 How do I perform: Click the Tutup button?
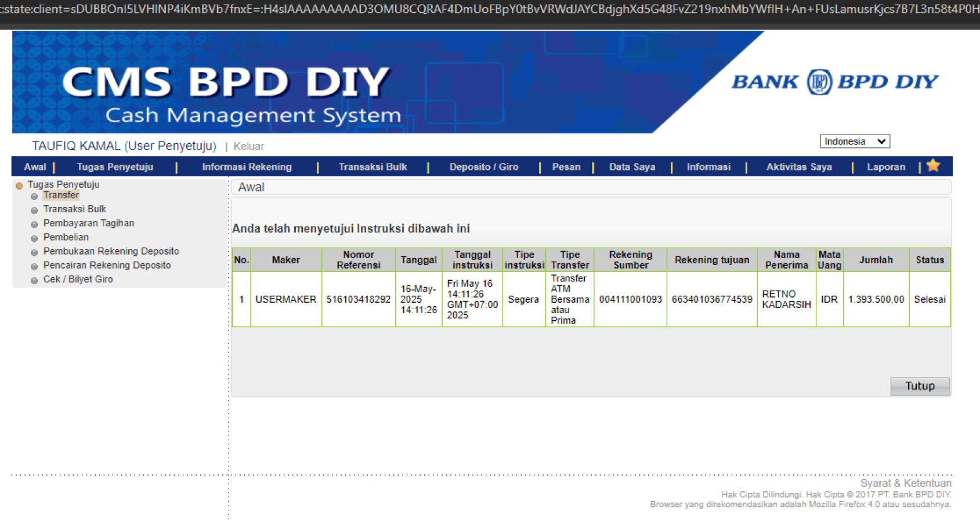coord(920,386)
